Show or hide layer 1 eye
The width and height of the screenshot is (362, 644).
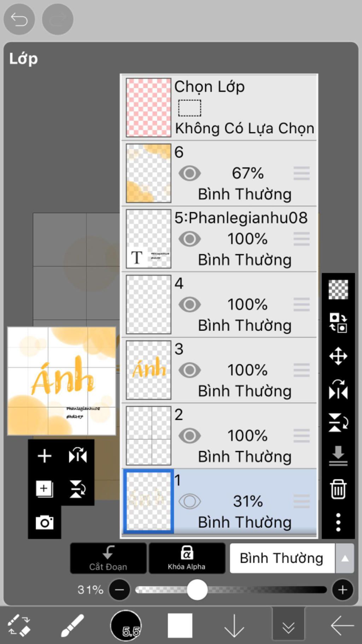[189, 501]
